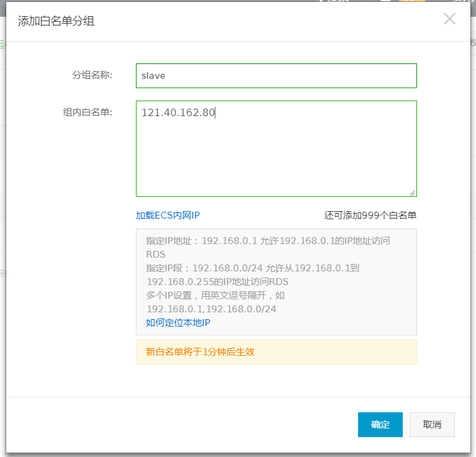Click the 添加白名单分组 dialog title
The image size is (476, 457).
tap(56, 21)
